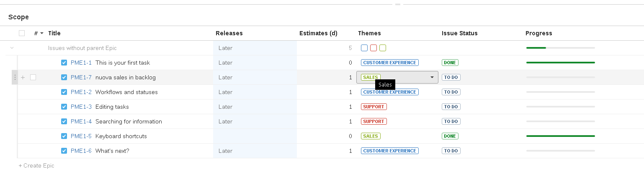Click the progress bar of PME1-1

(x=561, y=63)
